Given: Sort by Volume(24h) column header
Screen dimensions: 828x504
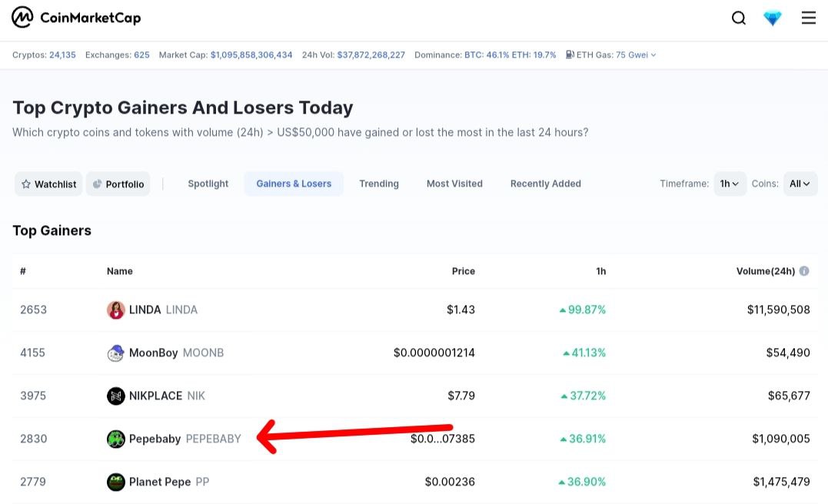Looking at the screenshot, I should click(765, 271).
